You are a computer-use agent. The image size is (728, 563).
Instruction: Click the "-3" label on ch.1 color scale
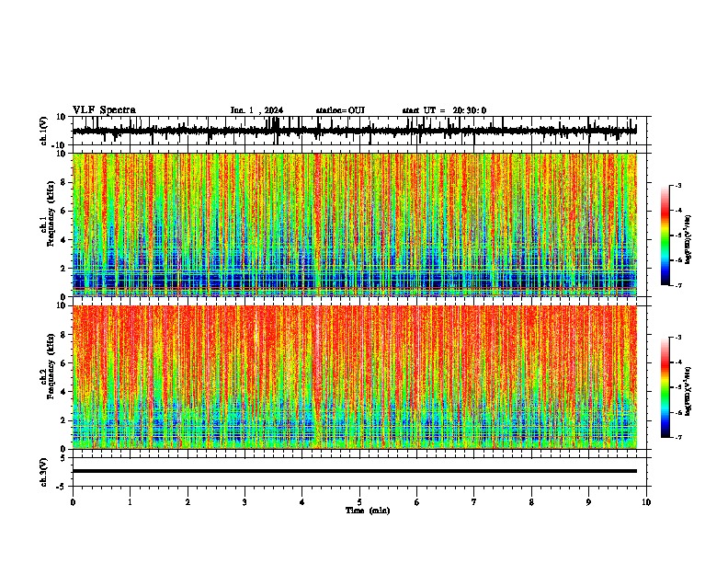[678, 185]
